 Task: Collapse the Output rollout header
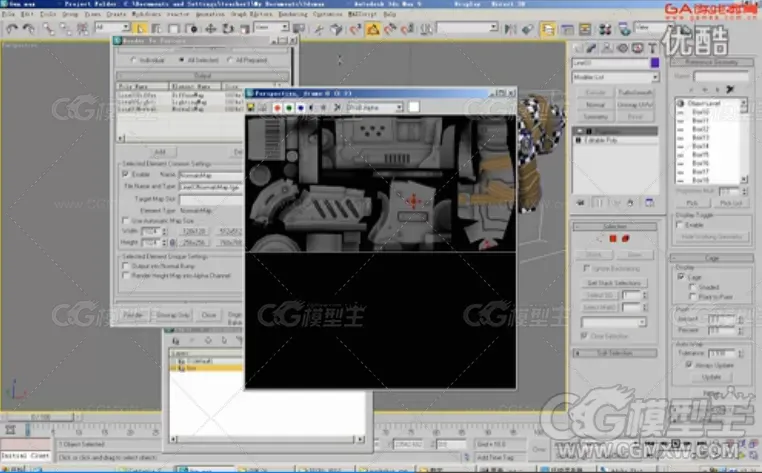pos(202,76)
